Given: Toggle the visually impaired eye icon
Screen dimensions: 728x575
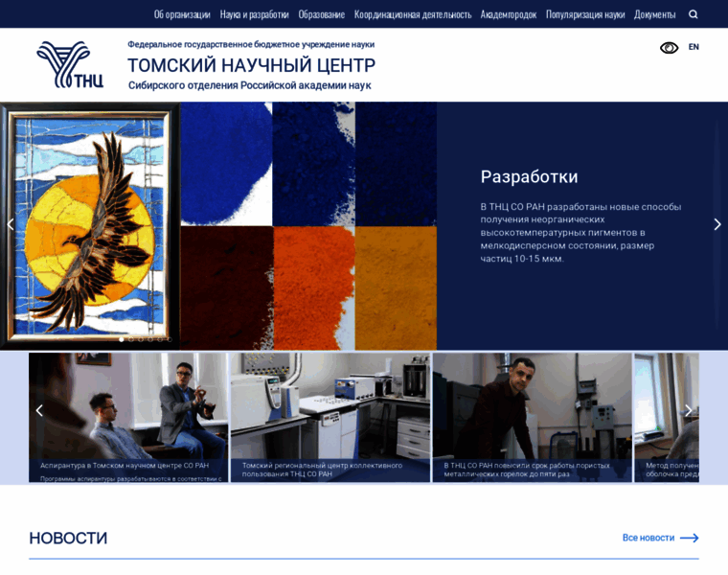Looking at the screenshot, I should 669,47.
